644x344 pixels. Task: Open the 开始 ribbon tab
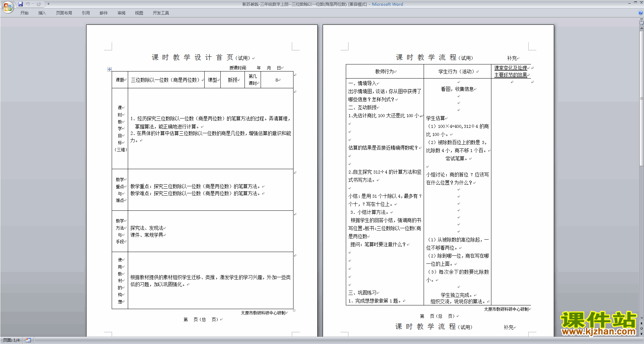pyautogui.click(x=24, y=13)
